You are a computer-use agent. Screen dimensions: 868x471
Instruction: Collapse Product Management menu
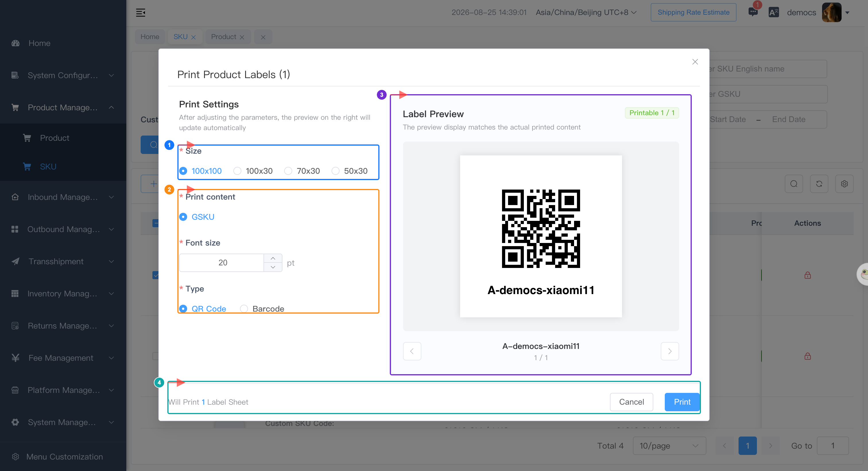pyautogui.click(x=112, y=107)
